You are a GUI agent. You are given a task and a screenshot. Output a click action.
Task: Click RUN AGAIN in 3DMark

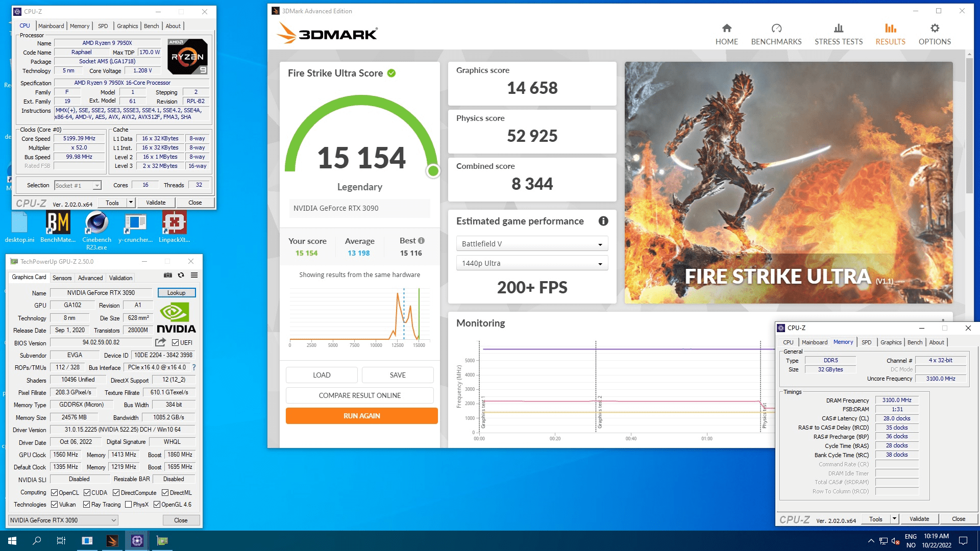point(361,416)
